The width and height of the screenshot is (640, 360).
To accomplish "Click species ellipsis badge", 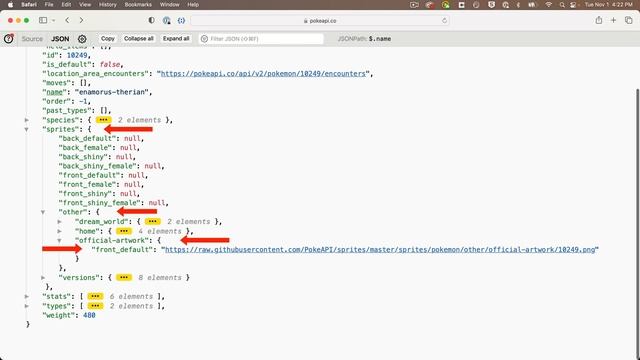I will point(103,120).
